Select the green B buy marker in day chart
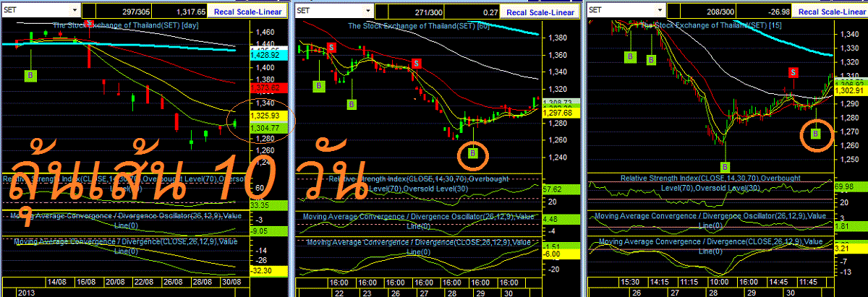The width and height of the screenshot is (868, 297). coord(30,74)
